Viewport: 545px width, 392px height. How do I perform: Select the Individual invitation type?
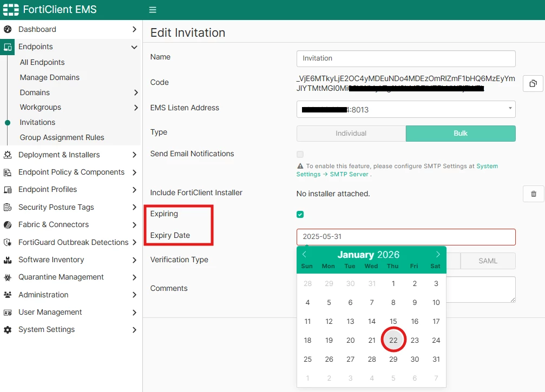pos(351,134)
